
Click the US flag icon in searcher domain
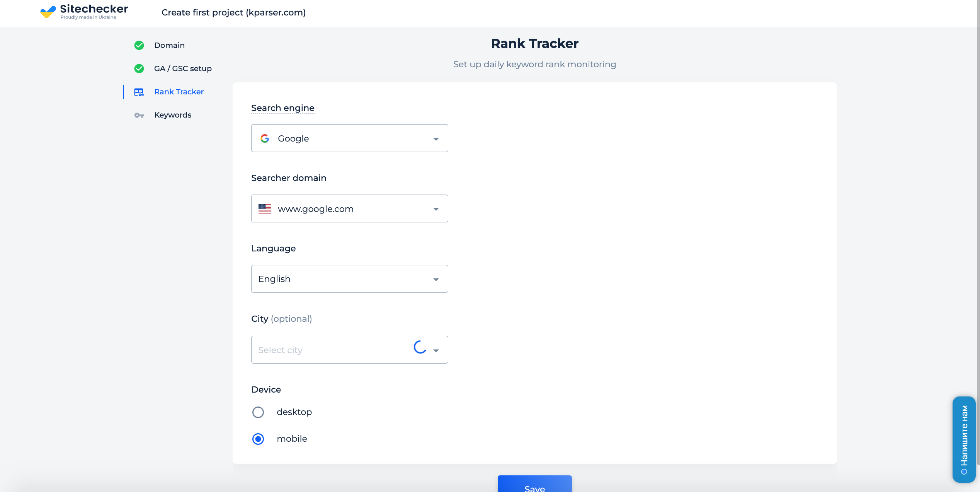pos(265,209)
